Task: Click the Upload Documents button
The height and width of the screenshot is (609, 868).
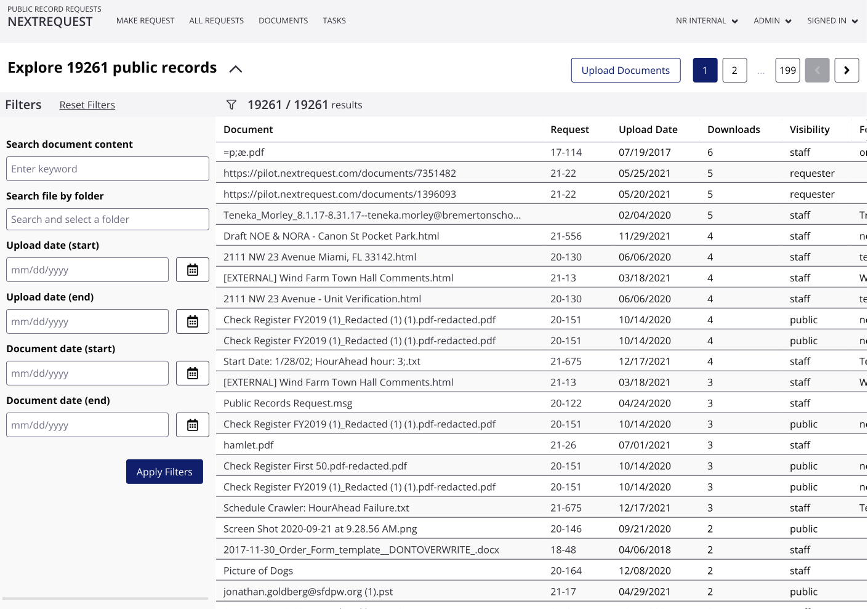Action: tap(625, 70)
